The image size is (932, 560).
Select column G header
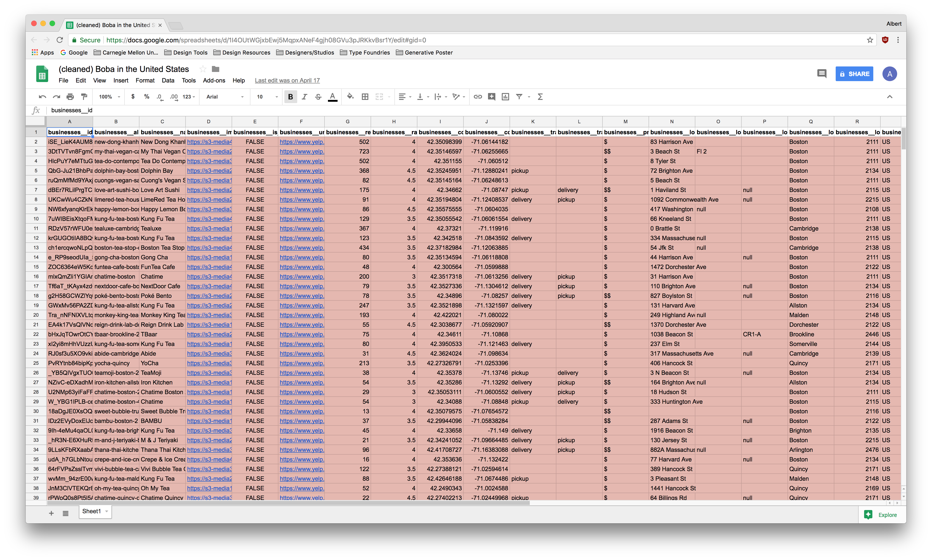click(347, 121)
